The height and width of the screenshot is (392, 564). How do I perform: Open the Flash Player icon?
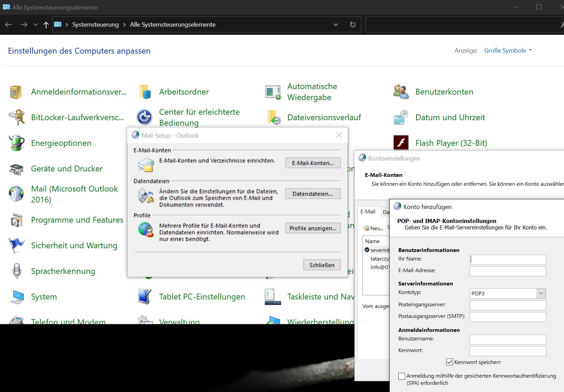click(401, 143)
